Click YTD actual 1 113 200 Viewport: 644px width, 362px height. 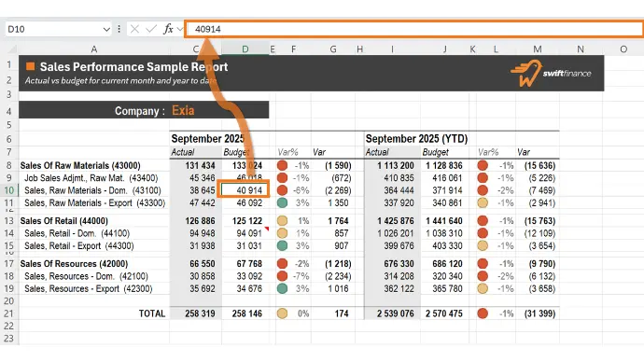click(x=396, y=165)
